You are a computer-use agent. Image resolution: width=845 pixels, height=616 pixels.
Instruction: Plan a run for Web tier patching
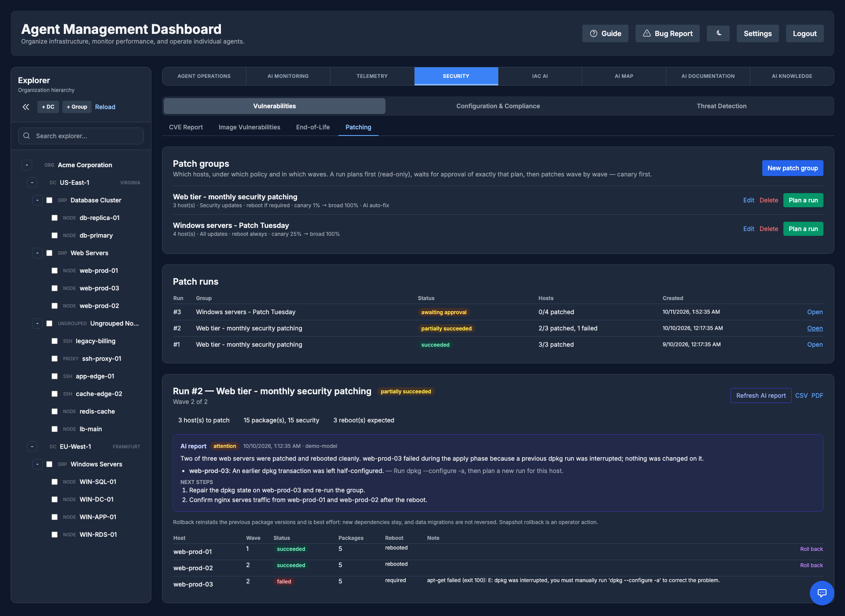(803, 200)
